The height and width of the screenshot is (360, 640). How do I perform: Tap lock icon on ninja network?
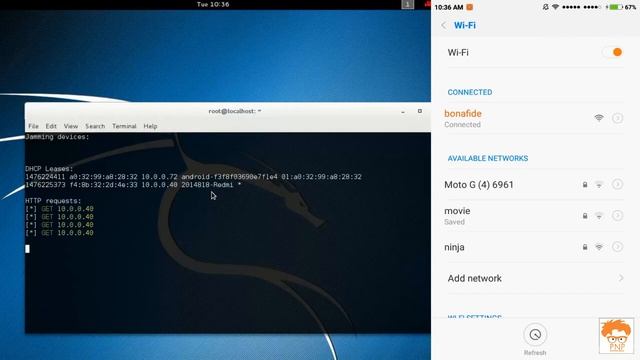click(x=585, y=247)
